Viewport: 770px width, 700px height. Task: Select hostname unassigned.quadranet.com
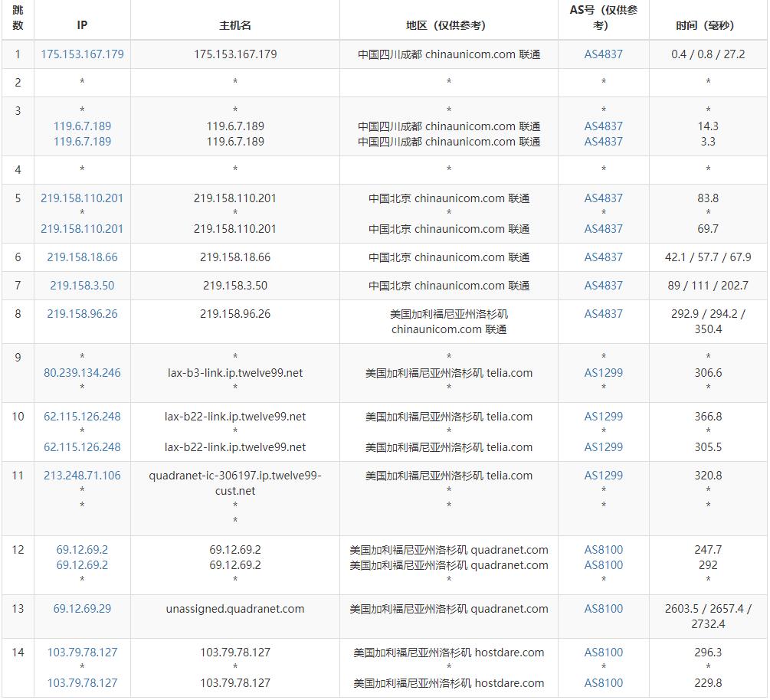tap(234, 609)
